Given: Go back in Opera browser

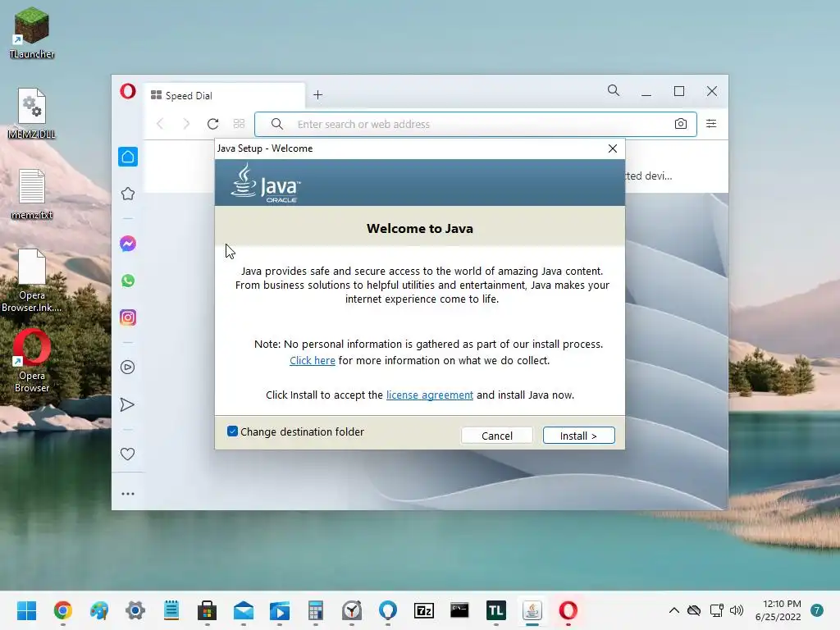Looking at the screenshot, I should coord(160,124).
